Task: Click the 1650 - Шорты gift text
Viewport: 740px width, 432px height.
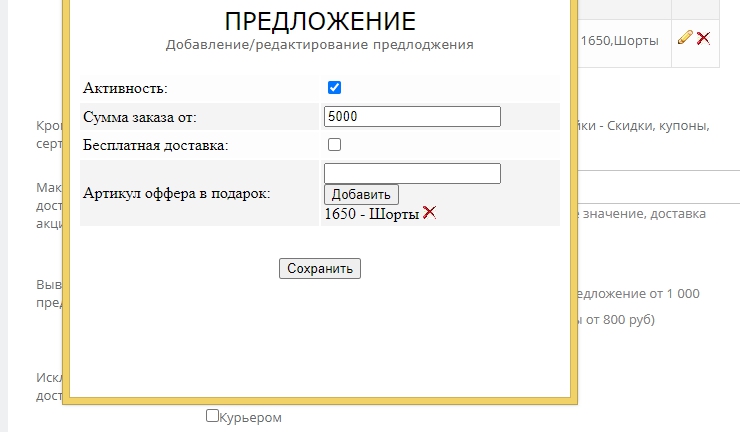Action: pyautogui.click(x=371, y=213)
